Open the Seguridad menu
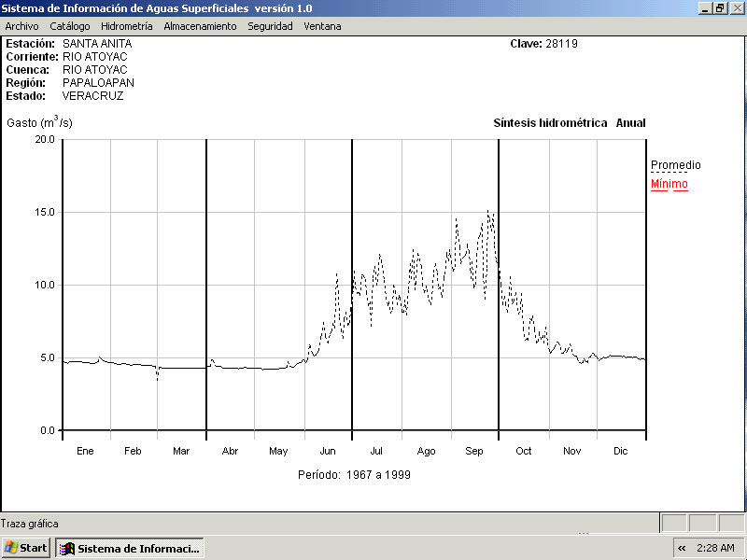The width and height of the screenshot is (747, 560). (270, 26)
